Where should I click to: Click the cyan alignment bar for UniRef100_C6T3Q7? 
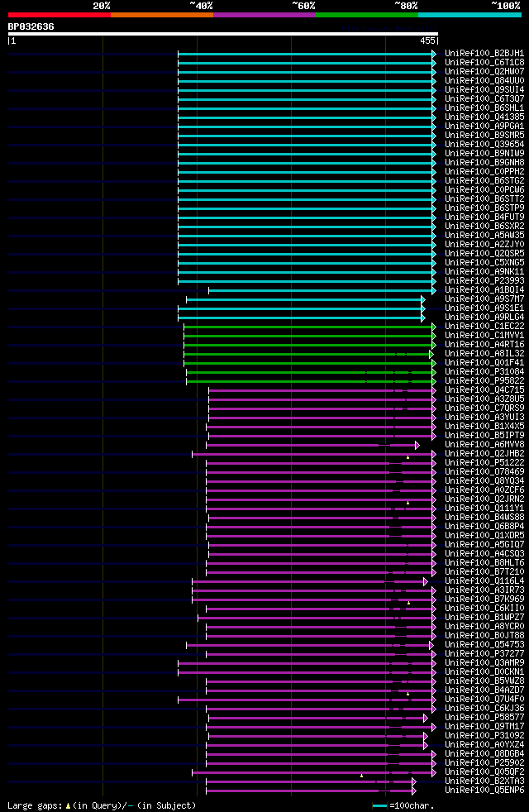click(307, 99)
